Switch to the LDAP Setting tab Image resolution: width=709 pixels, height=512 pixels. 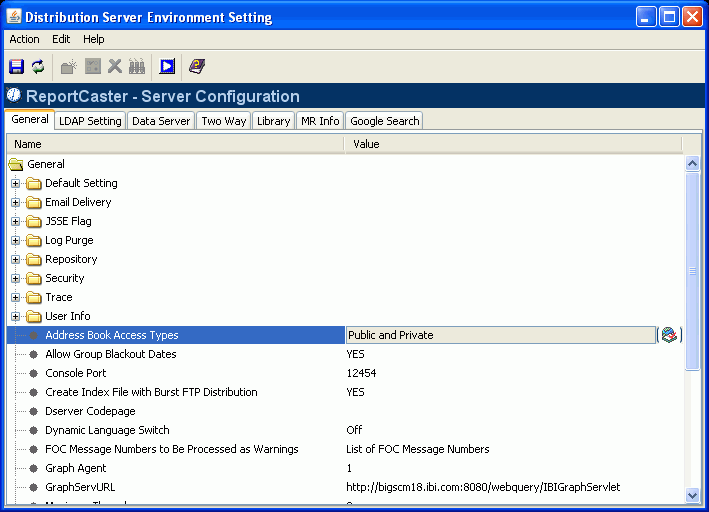pyautogui.click(x=90, y=121)
